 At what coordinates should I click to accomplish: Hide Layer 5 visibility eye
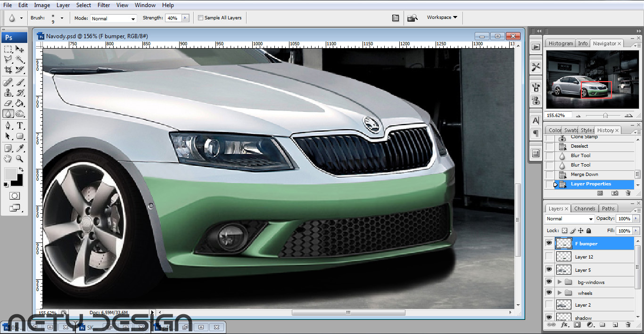(x=549, y=269)
